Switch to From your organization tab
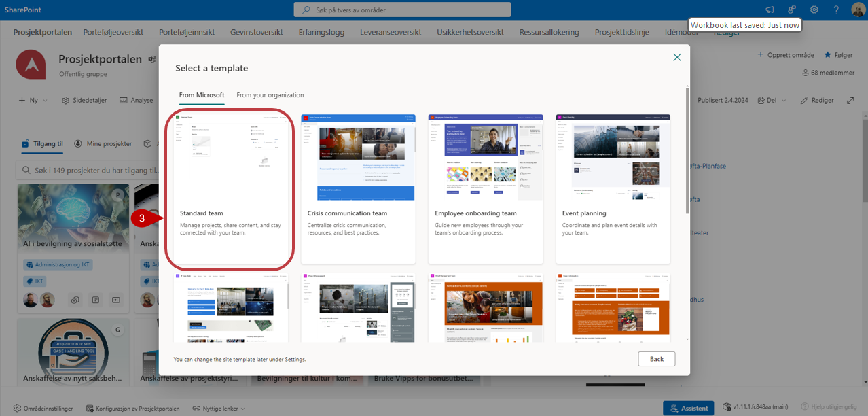This screenshot has width=868, height=416. click(x=270, y=95)
